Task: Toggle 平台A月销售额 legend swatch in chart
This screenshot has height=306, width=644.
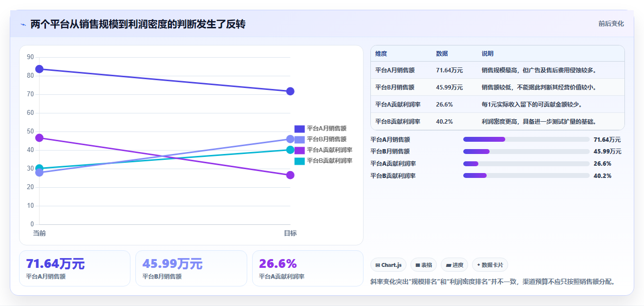Action: point(300,129)
